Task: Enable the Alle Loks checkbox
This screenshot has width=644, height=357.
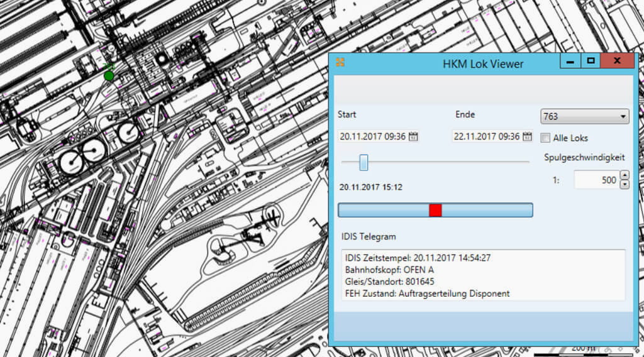Action: (545, 138)
